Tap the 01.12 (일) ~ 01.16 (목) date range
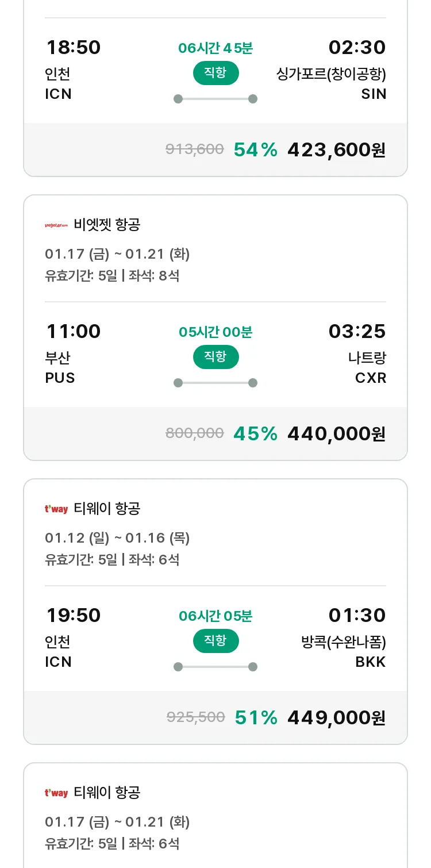This screenshot has width=431, height=868. (x=117, y=538)
